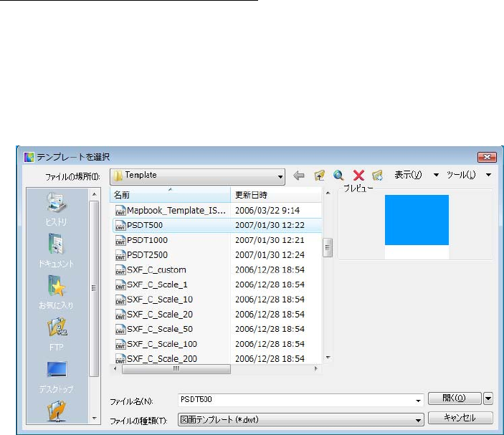The height and width of the screenshot is (435, 504).
Task: Expand the ツール(L) dropdown arrow
Action: (x=488, y=175)
